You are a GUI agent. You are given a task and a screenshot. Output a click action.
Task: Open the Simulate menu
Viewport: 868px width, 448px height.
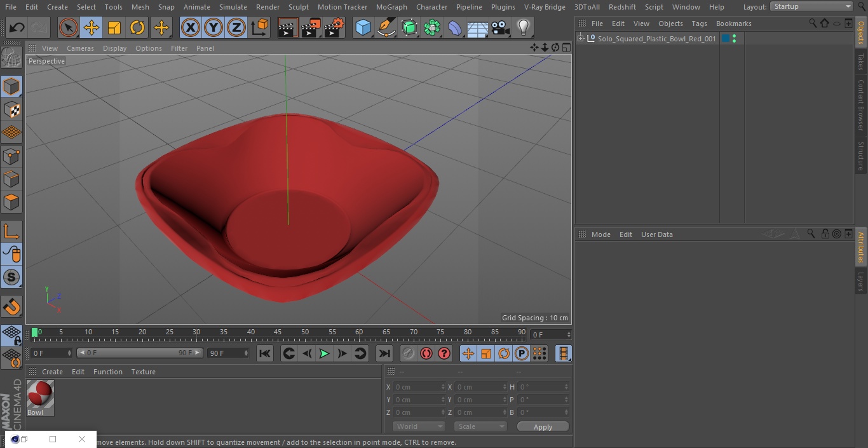pos(233,7)
